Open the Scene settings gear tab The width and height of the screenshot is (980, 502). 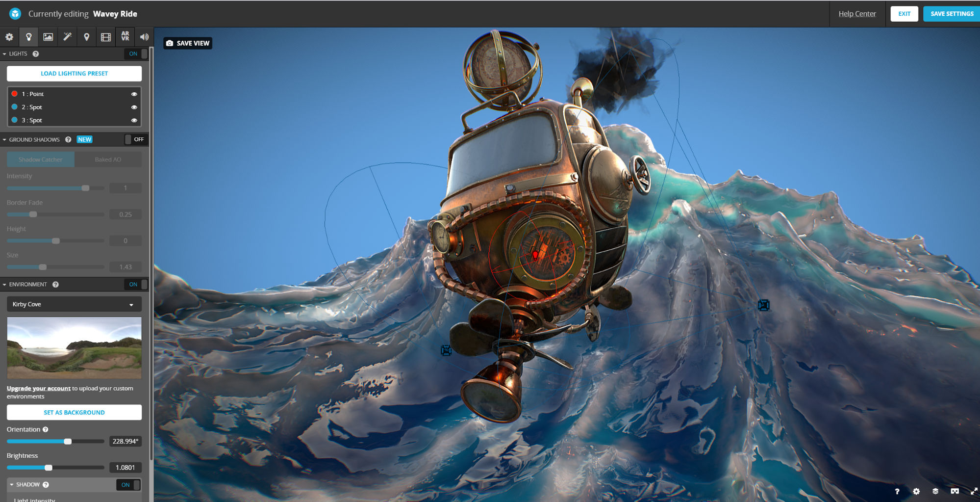tap(9, 37)
